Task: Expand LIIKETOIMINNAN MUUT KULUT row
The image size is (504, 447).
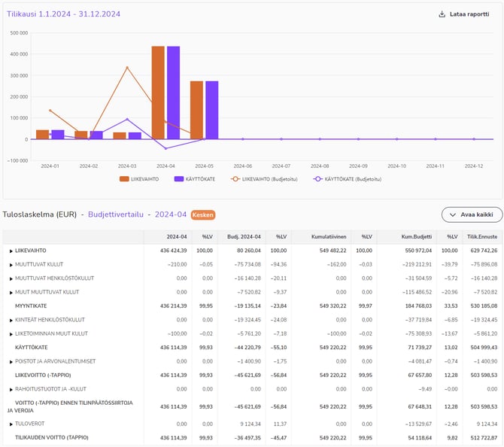Action: tap(11, 333)
